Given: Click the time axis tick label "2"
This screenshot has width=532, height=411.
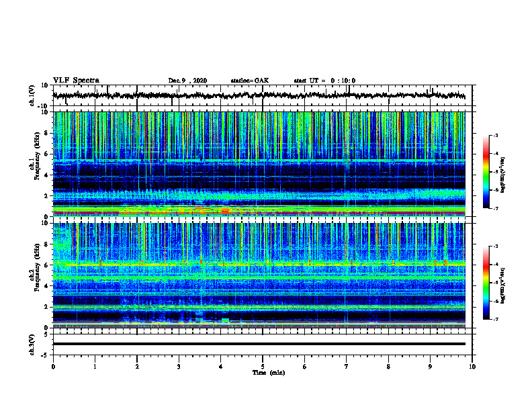Looking at the screenshot, I should pos(137,367).
